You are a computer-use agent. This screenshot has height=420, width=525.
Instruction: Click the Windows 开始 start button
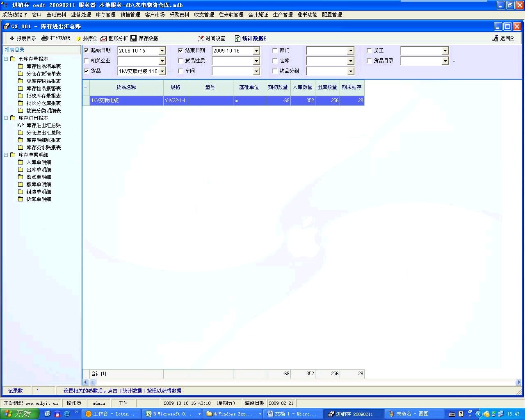19,414
